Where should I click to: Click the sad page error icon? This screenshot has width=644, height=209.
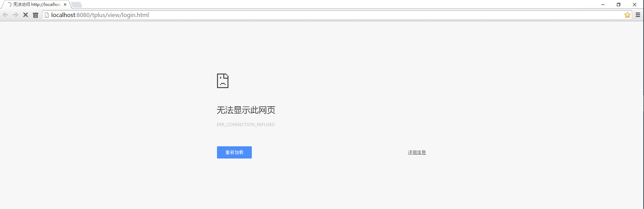(x=223, y=81)
